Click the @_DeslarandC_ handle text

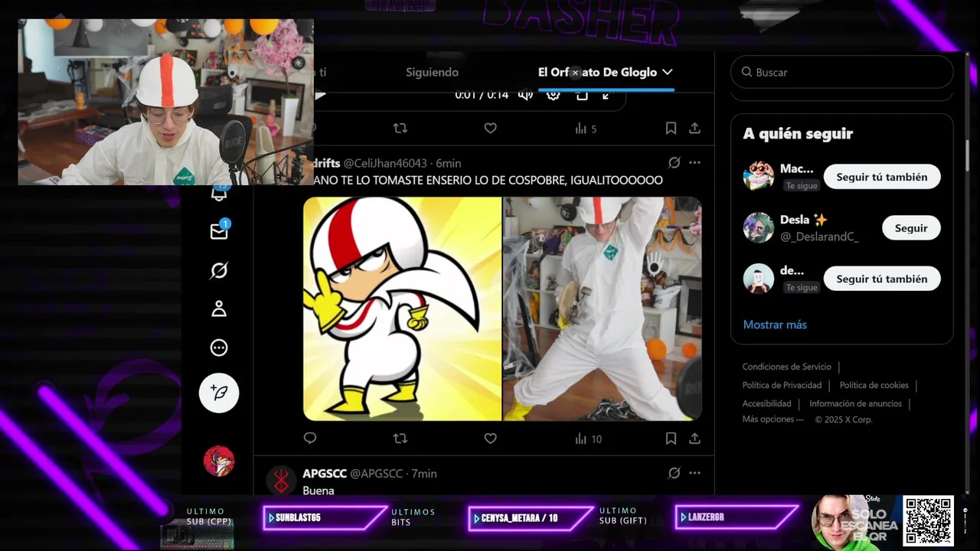(819, 237)
